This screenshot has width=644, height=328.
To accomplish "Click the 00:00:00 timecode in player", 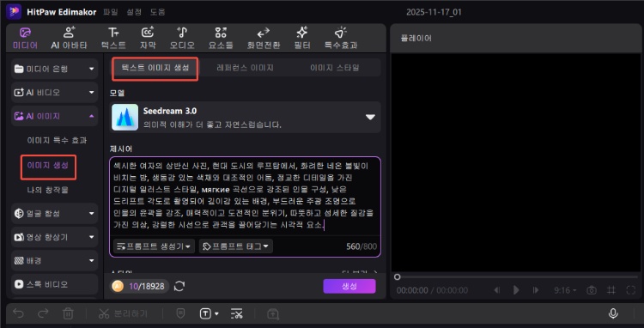I will click(x=412, y=290).
